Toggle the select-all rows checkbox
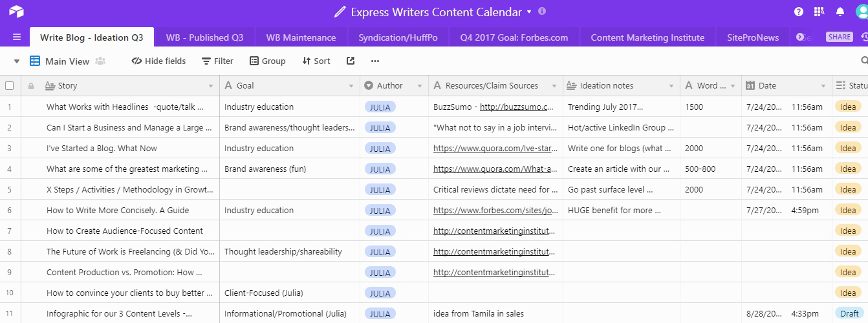Image resolution: width=868 pixels, height=323 pixels. click(x=10, y=86)
